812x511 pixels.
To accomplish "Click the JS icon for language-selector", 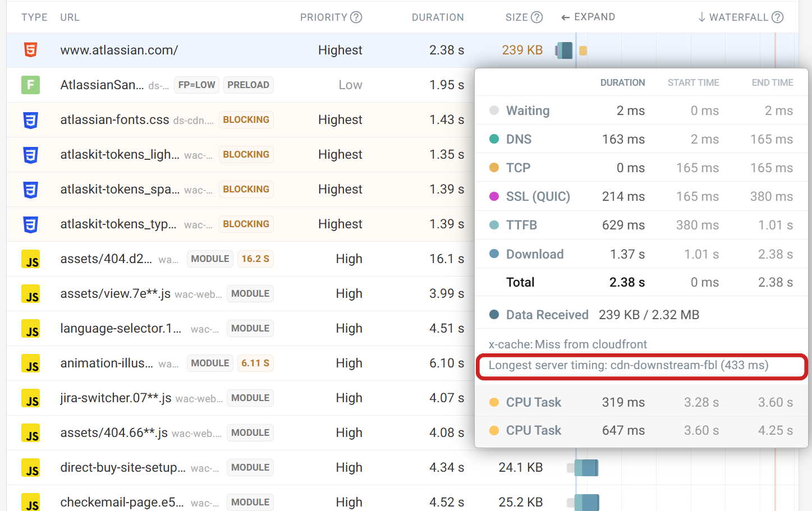I will point(31,329).
